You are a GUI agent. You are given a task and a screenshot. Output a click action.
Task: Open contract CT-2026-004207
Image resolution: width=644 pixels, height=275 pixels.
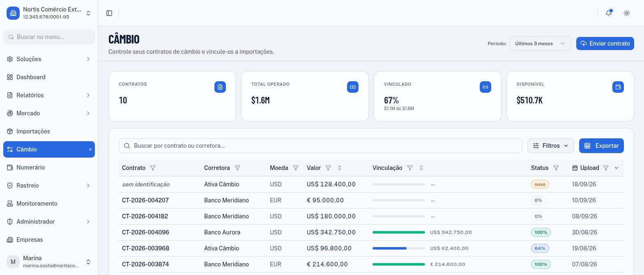click(145, 200)
